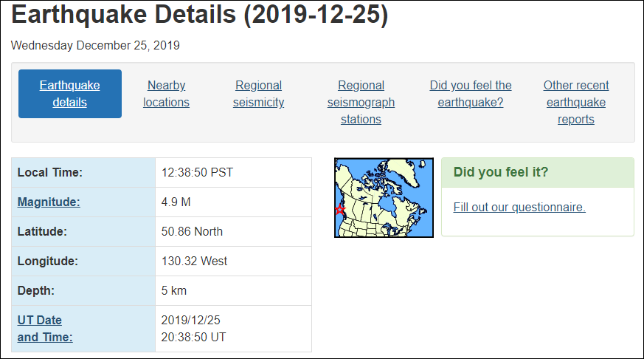Click the Earthquake Details page heading
Viewport: 644px width, 359px height.
tap(200, 14)
